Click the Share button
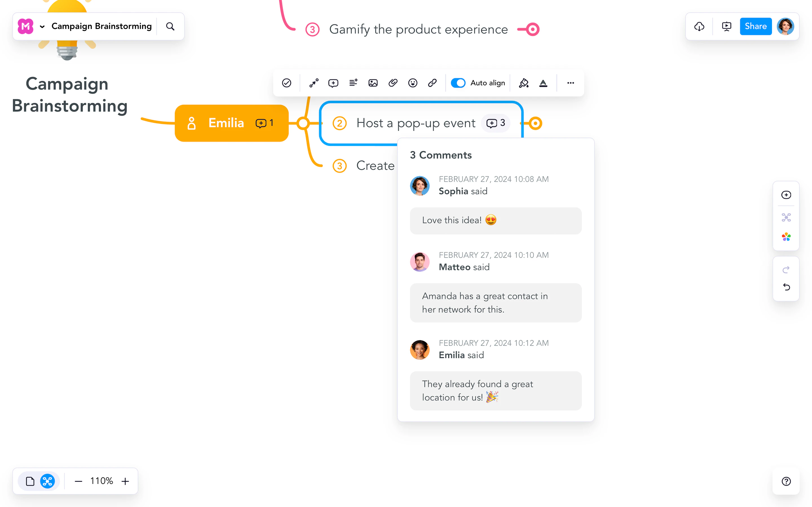 [x=756, y=26]
